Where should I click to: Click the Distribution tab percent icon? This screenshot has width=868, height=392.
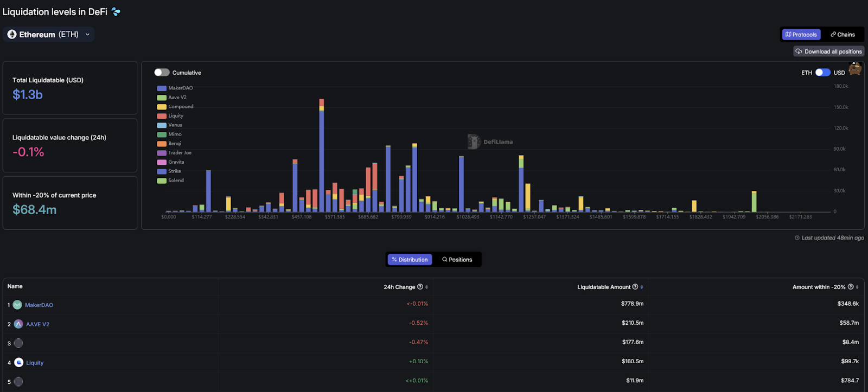click(394, 260)
